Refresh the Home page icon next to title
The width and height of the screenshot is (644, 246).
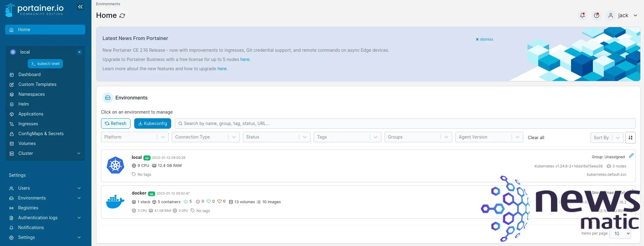(x=122, y=16)
